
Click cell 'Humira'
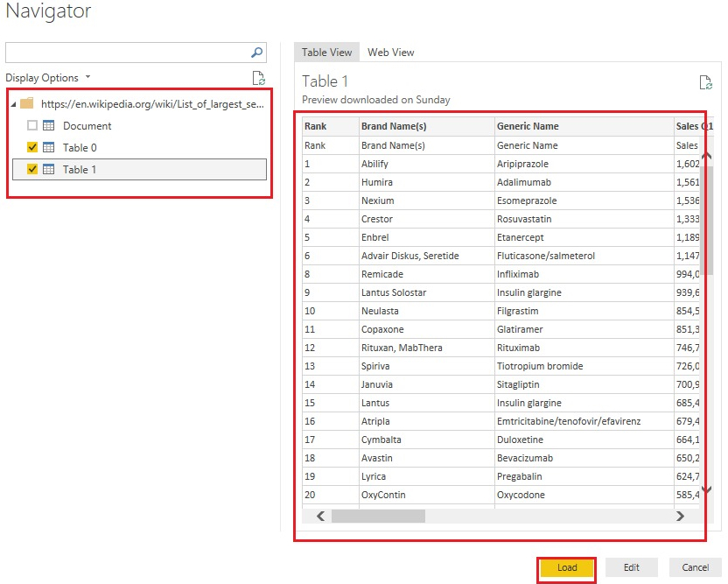pyautogui.click(x=427, y=182)
